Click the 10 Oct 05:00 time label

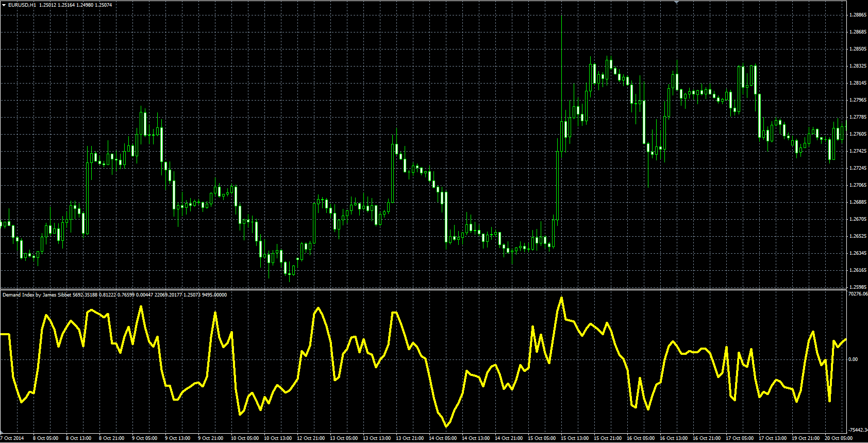point(245,438)
